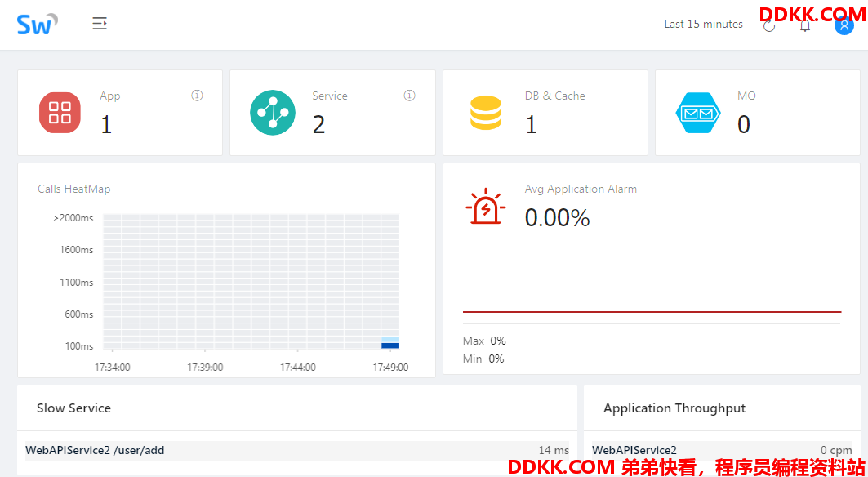Click the App count value 1
The image size is (868, 477).
point(105,125)
